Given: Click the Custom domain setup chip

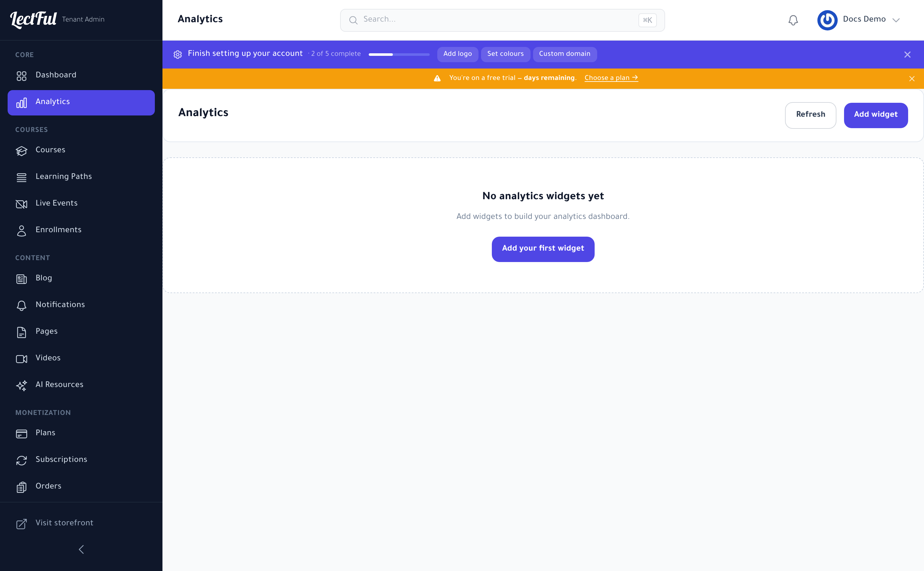Looking at the screenshot, I should [x=565, y=54].
